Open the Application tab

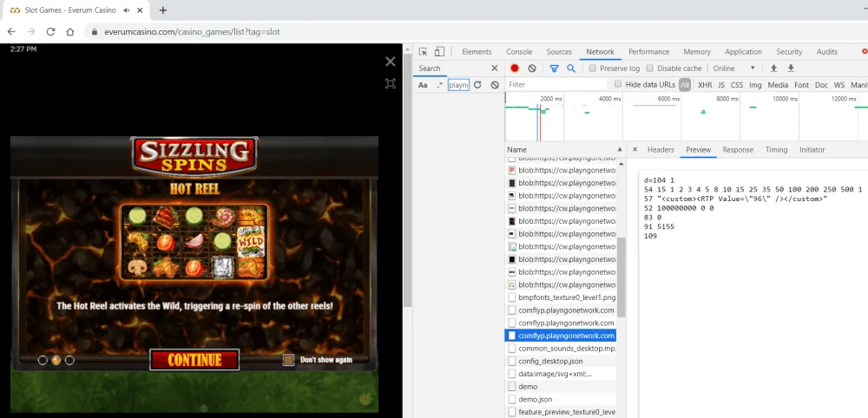tap(744, 52)
